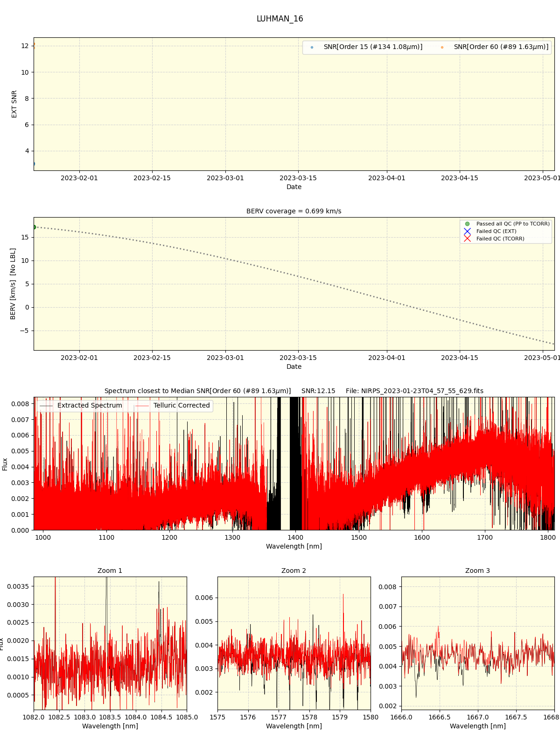Select 'Passed all QC (PP to TCORR)' legend text
560x747 pixels.
point(513,224)
